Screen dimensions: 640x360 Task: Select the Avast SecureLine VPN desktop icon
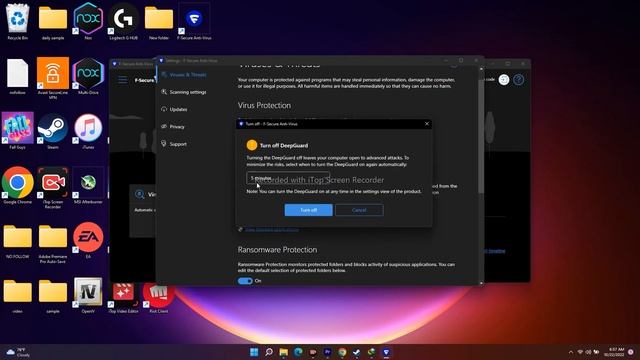pos(53,78)
